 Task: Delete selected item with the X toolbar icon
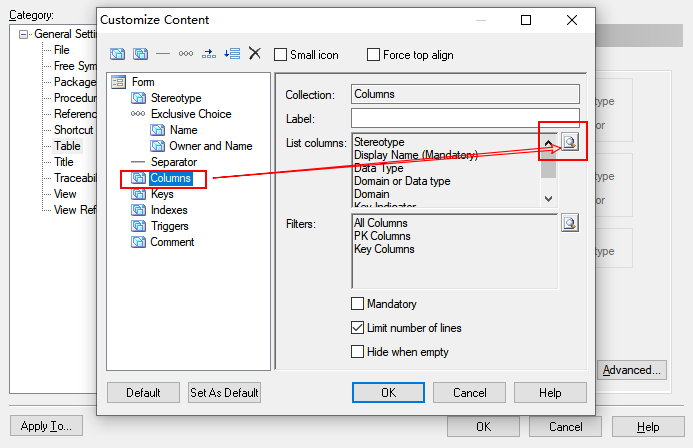click(255, 54)
